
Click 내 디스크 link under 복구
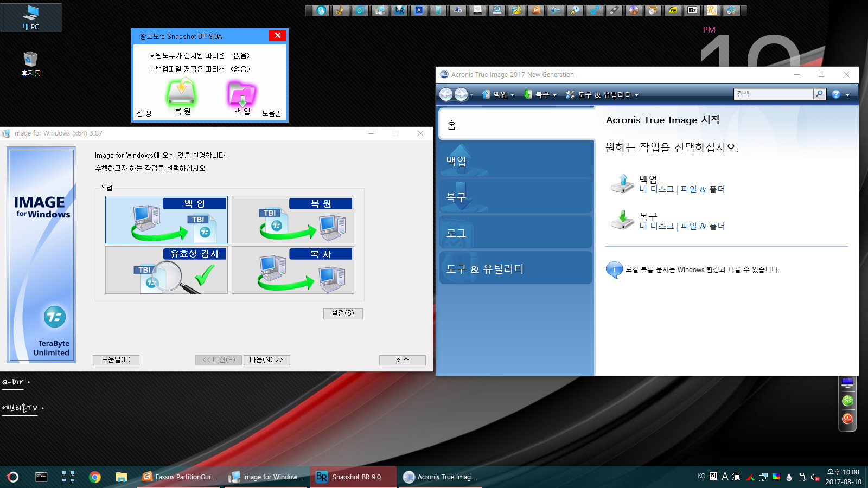point(656,226)
